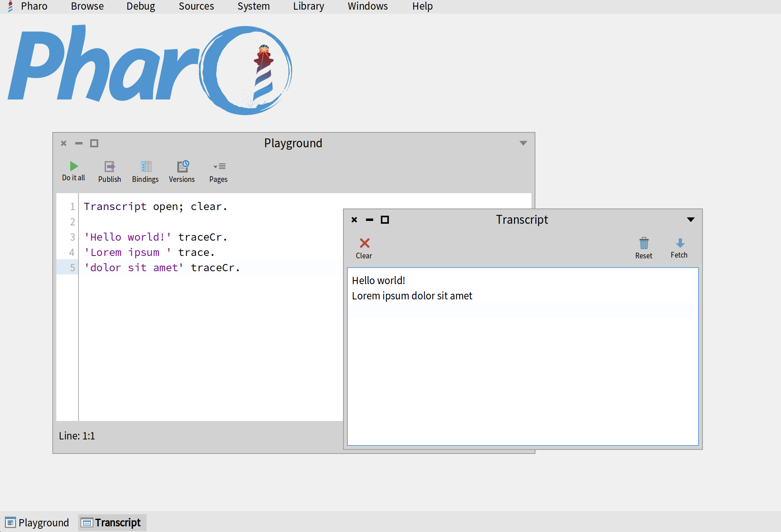Click the Publish icon in Playground
The image size is (781, 532).
click(x=110, y=167)
